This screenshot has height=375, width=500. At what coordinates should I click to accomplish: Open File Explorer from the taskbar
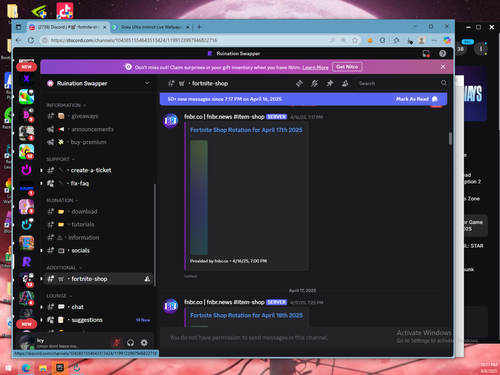click(x=43, y=368)
